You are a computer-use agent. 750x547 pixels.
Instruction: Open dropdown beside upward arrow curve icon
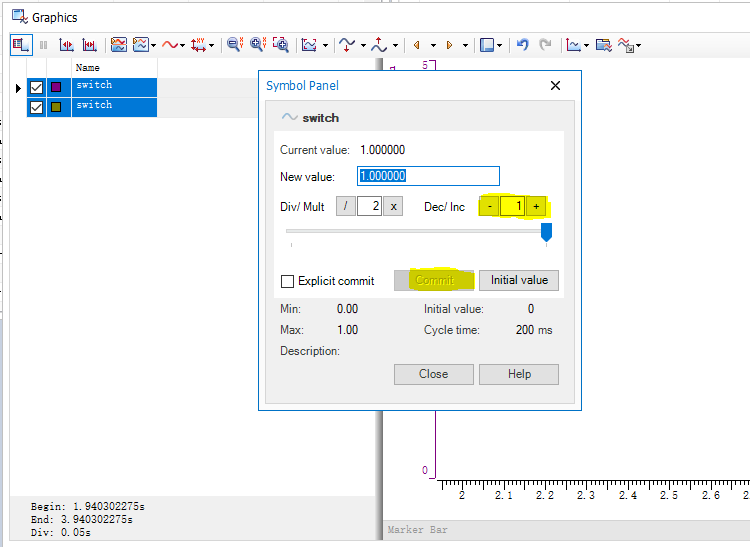[396, 45]
